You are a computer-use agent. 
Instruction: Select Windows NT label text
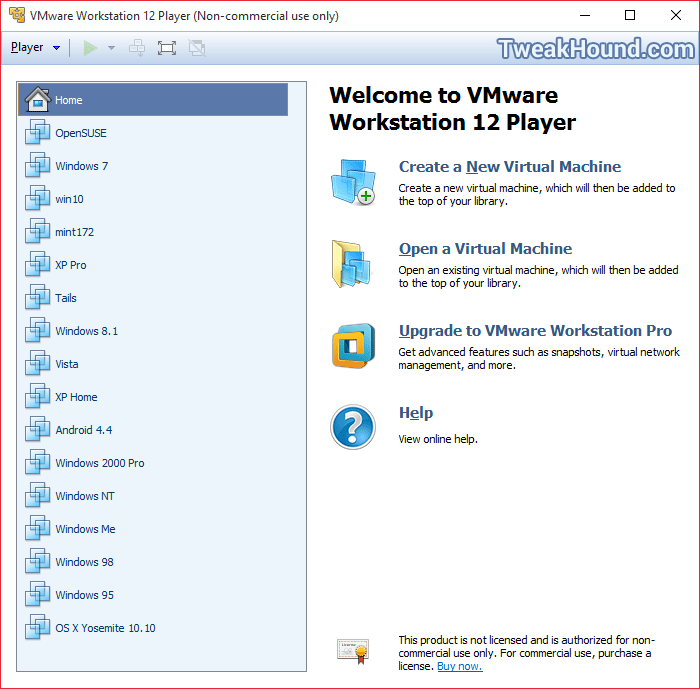point(85,497)
